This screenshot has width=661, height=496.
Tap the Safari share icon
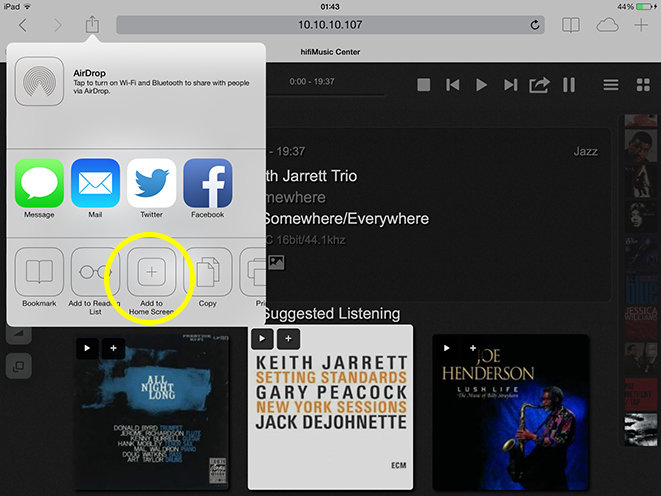(92, 24)
